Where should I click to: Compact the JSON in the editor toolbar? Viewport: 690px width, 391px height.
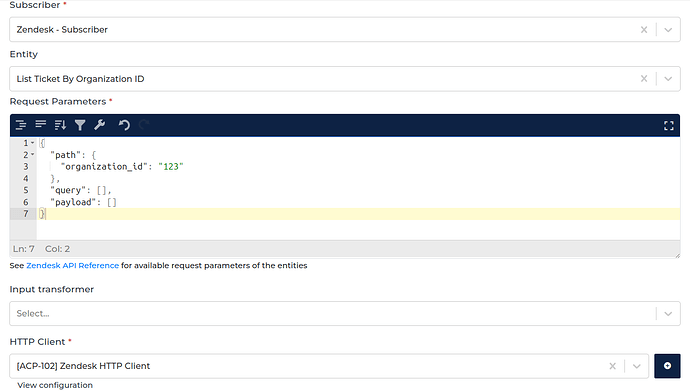[40, 125]
